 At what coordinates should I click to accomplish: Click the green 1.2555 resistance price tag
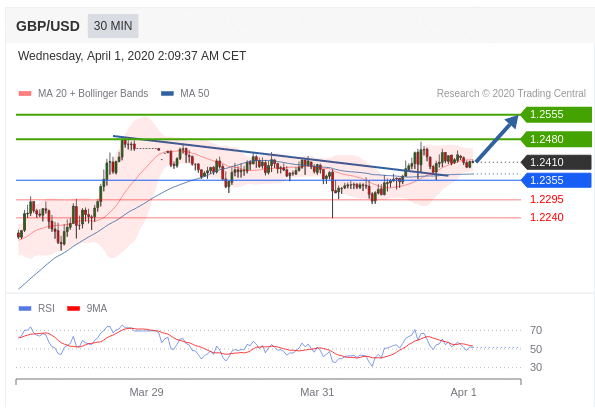[556, 114]
